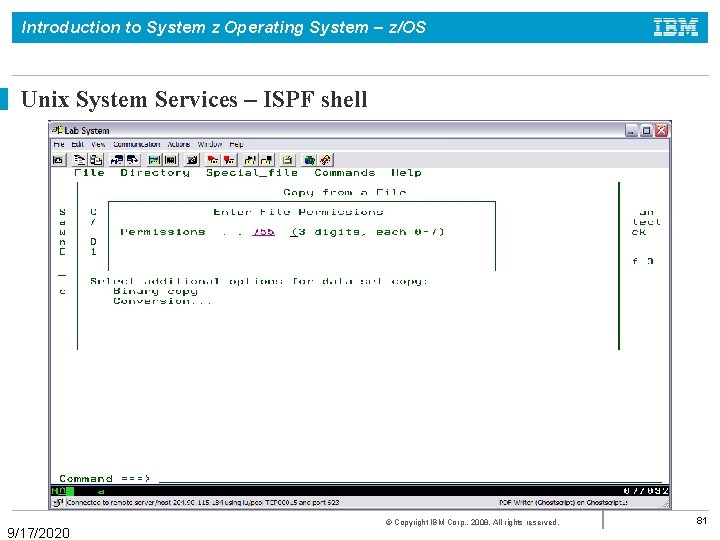Click the Send File to Host icon
The image size is (720, 540).
(117, 160)
